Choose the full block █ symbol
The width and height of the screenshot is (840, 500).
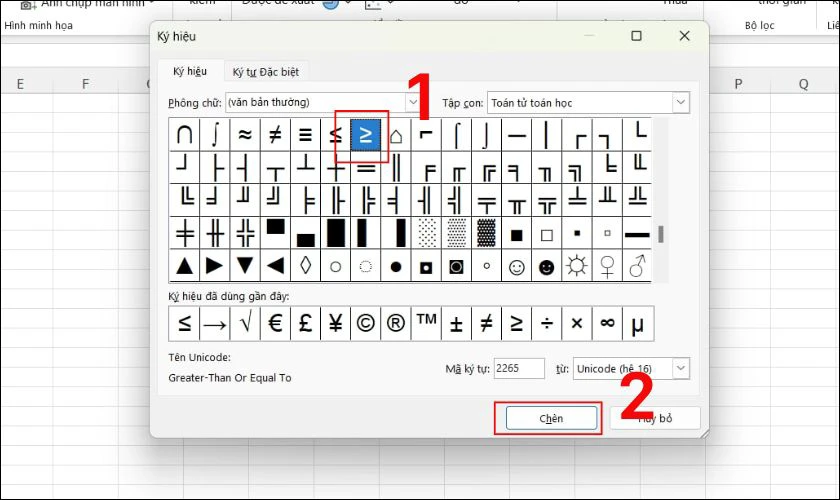pyautogui.click(x=335, y=233)
